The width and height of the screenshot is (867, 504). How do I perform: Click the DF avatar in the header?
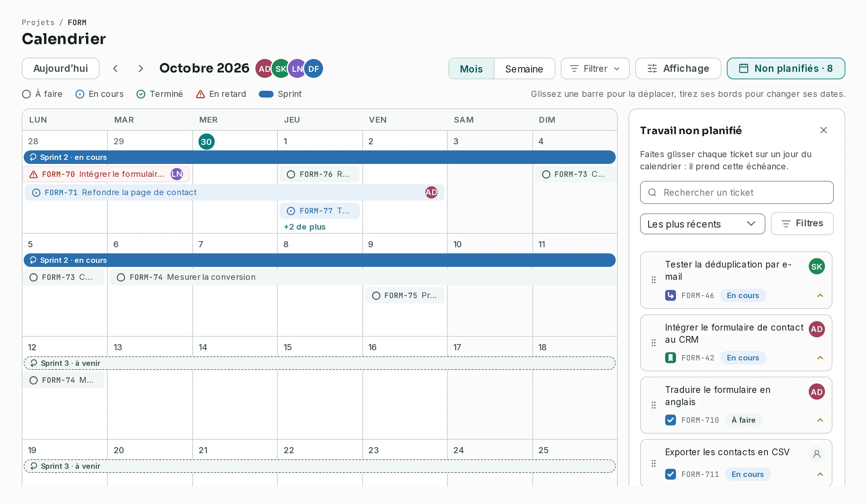pos(313,68)
